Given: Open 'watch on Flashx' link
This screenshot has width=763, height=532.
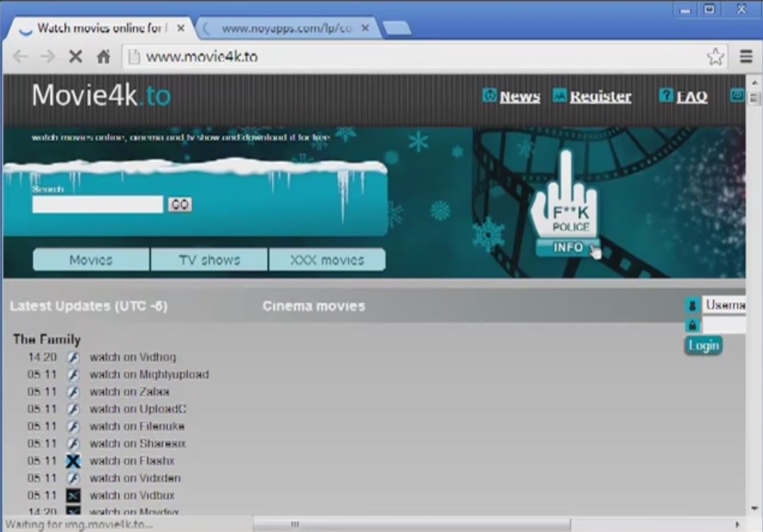Looking at the screenshot, I should 131,461.
